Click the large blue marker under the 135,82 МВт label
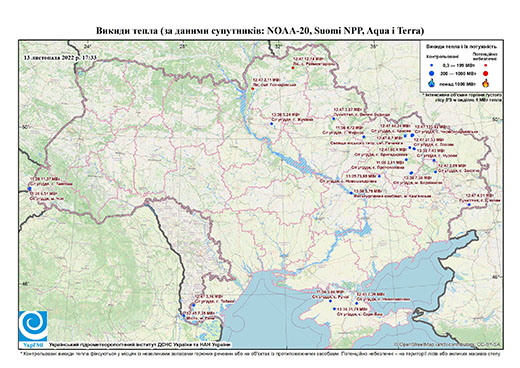 coord(412,135)
